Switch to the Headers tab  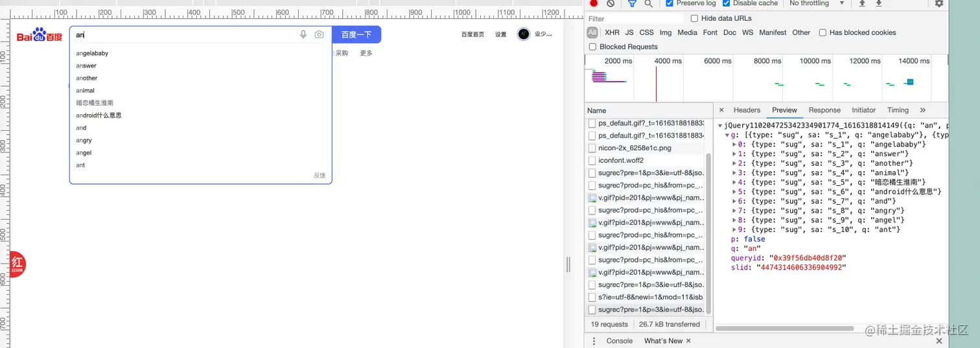click(747, 110)
